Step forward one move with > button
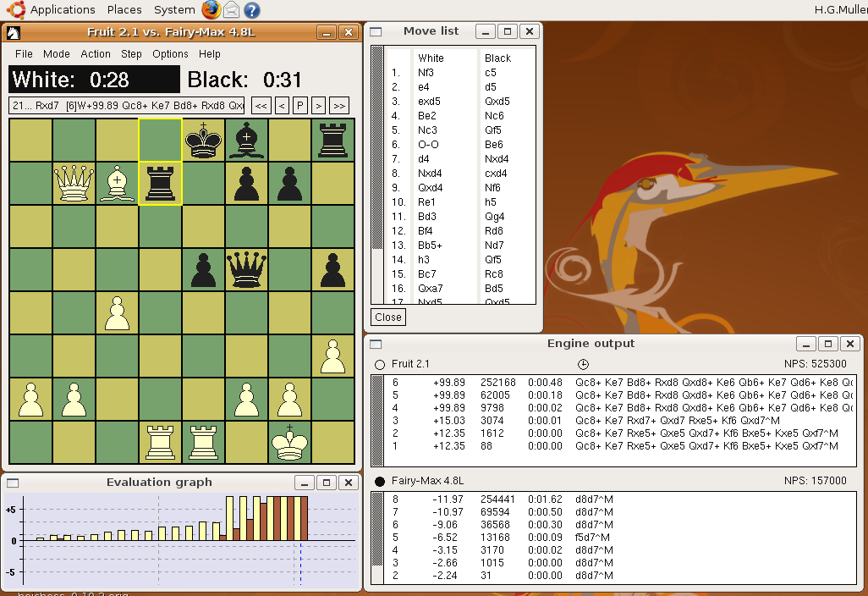The height and width of the screenshot is (596, 868). [x=318, y=105]
